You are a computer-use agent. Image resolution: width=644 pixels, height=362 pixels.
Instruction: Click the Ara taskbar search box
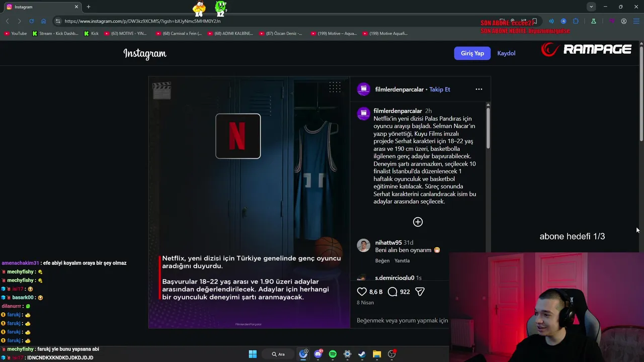click(279, 354)
